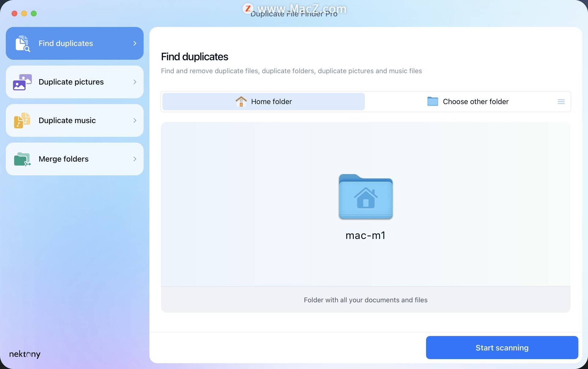Click the Find duplicates sidebar icon
The height and width of the screenshot is (369, 588).
[x=22, y=43]
